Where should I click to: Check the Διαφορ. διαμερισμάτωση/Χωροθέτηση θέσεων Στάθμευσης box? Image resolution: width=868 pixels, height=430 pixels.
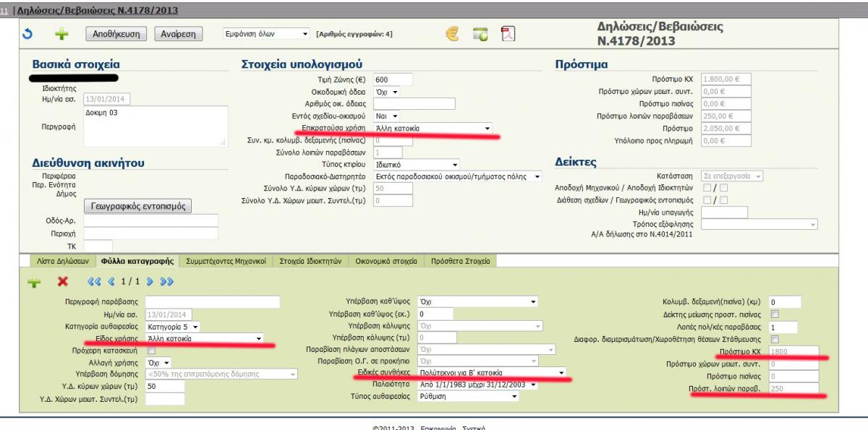pyautogui.click(x=775, y=339)
